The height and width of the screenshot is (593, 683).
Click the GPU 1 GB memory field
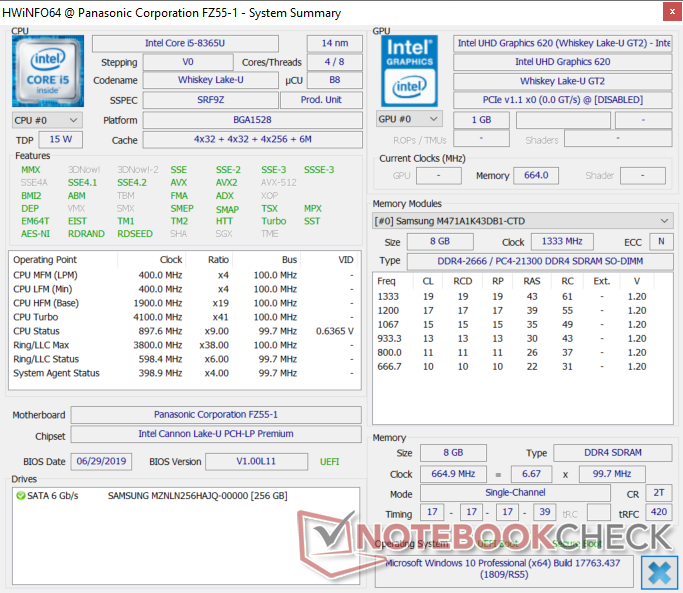pyautogui.click(x=481, y=120)
